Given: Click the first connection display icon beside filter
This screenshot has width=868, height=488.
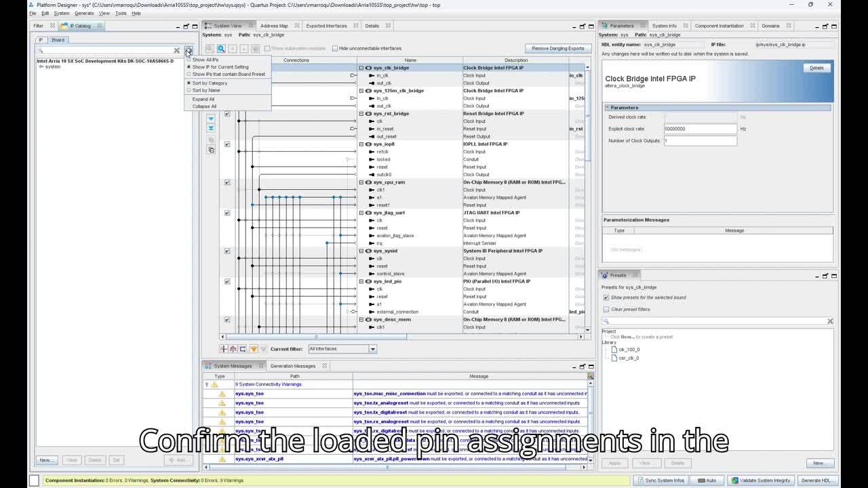Looking at the screenshot, I should [x=223, y=349].
